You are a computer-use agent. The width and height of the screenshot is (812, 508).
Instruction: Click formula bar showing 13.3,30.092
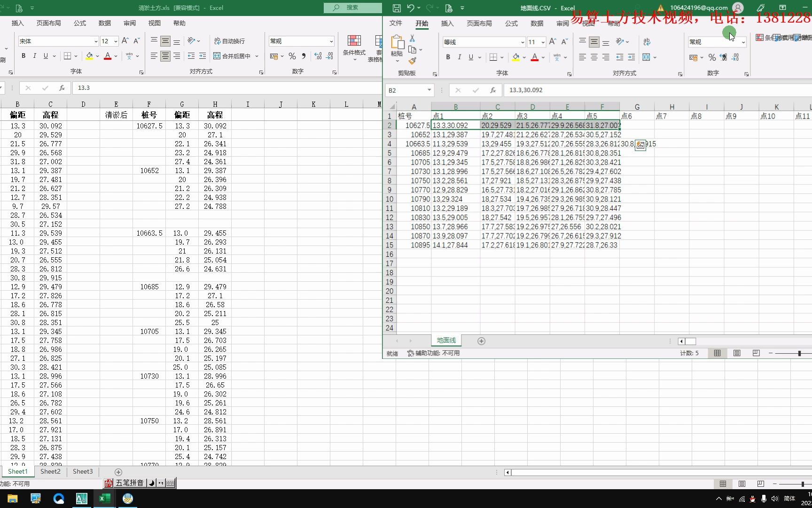658,90
